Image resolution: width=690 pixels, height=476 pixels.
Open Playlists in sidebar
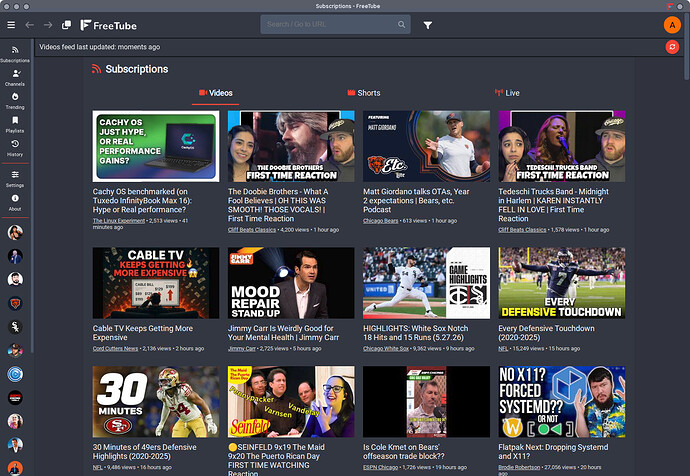15,125
